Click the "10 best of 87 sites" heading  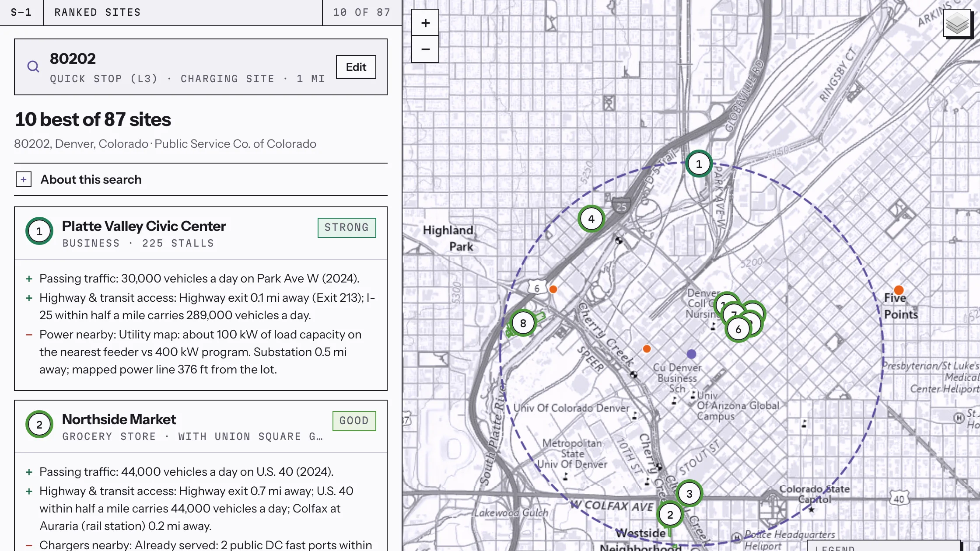pyautogui.click(x=93, y=119)
